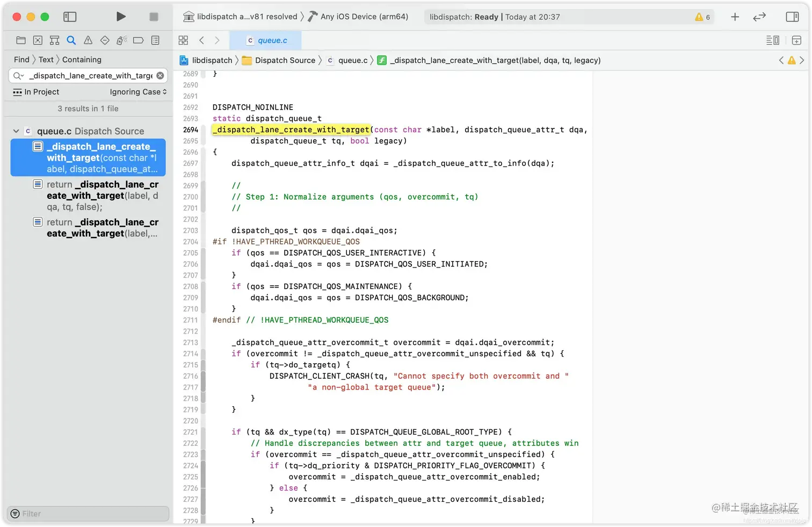Open the Report navigator

pos(155,40)
